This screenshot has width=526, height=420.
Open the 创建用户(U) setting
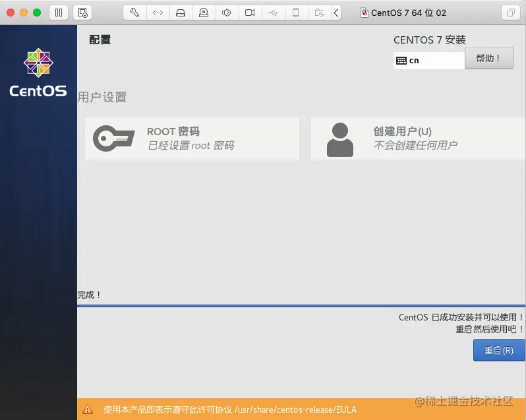pos(419,138)
